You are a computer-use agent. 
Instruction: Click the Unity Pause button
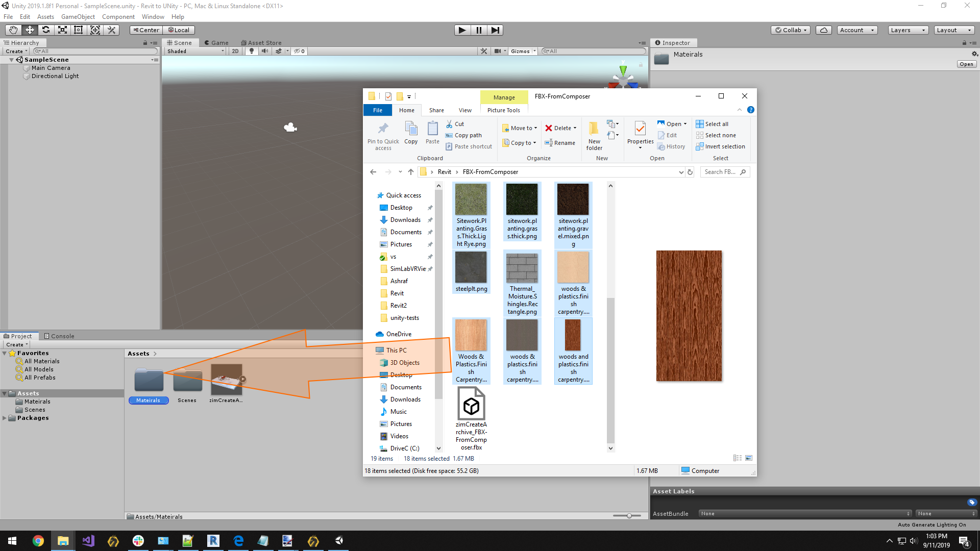479,30
